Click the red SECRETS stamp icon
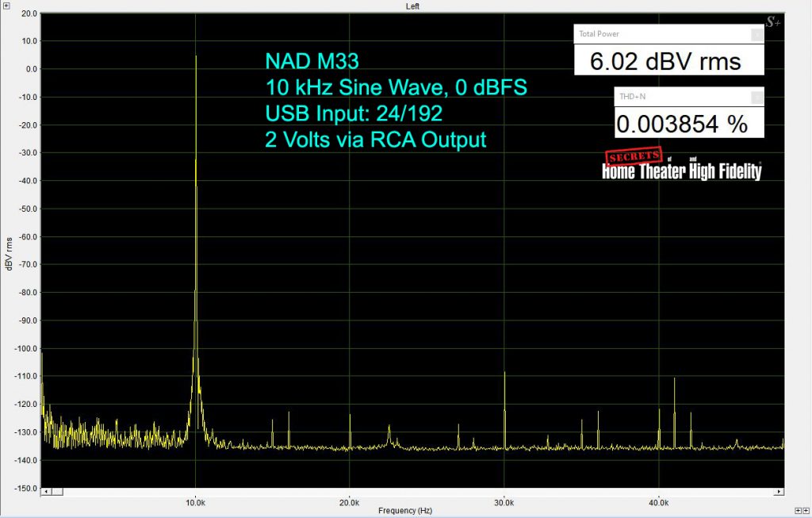 click(x=634, y=157)
